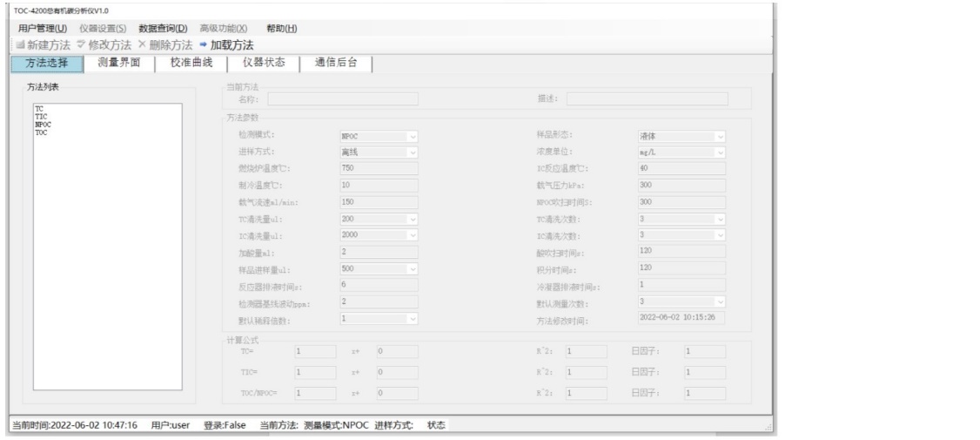Expand the 检测模式 dropdown
This screenshot has width=980, height=440.
click(x=413, y=137)
